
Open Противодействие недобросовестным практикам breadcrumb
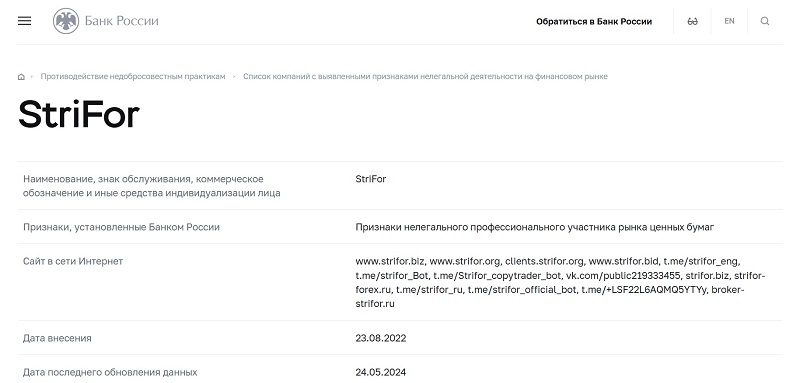133,76
